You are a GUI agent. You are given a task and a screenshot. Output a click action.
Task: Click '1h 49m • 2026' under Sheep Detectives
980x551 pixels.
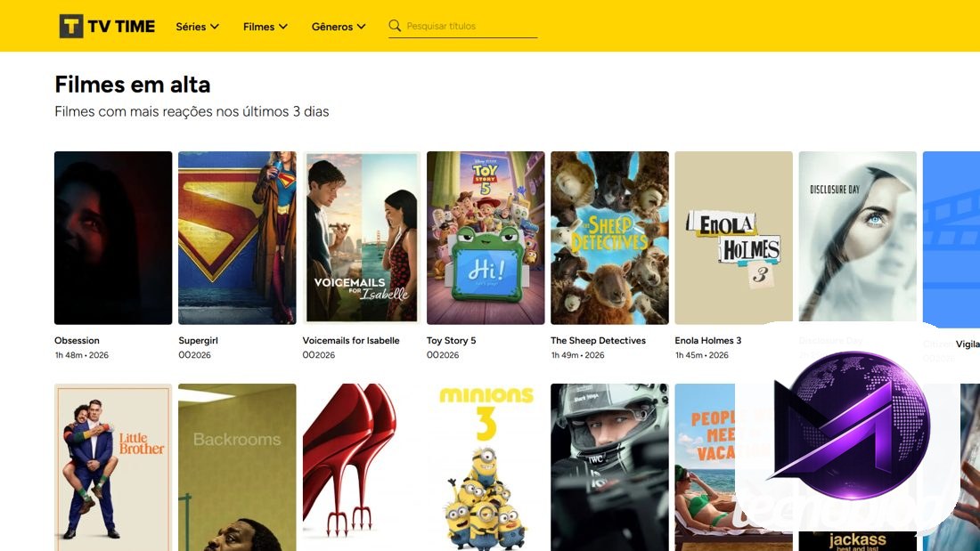click(577, 355)
